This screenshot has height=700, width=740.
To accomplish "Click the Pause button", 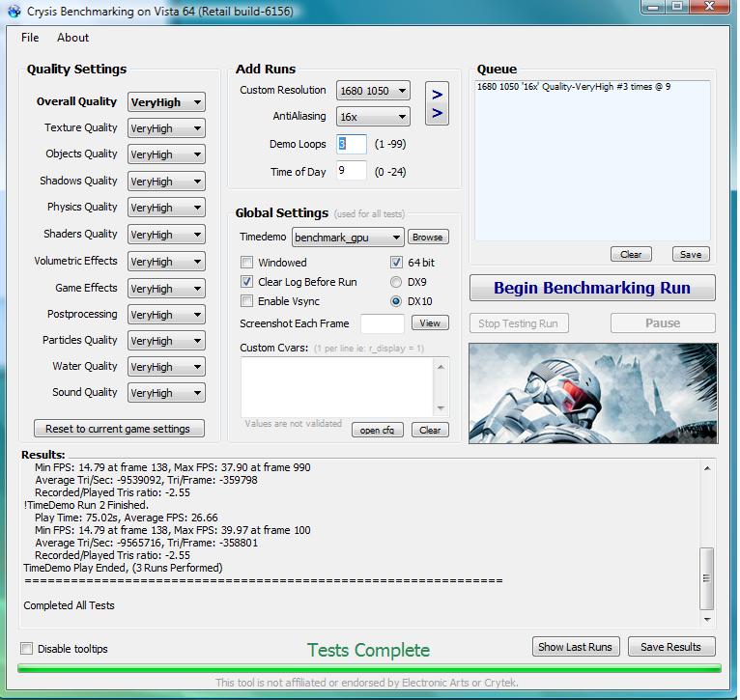I will [663, 323].
